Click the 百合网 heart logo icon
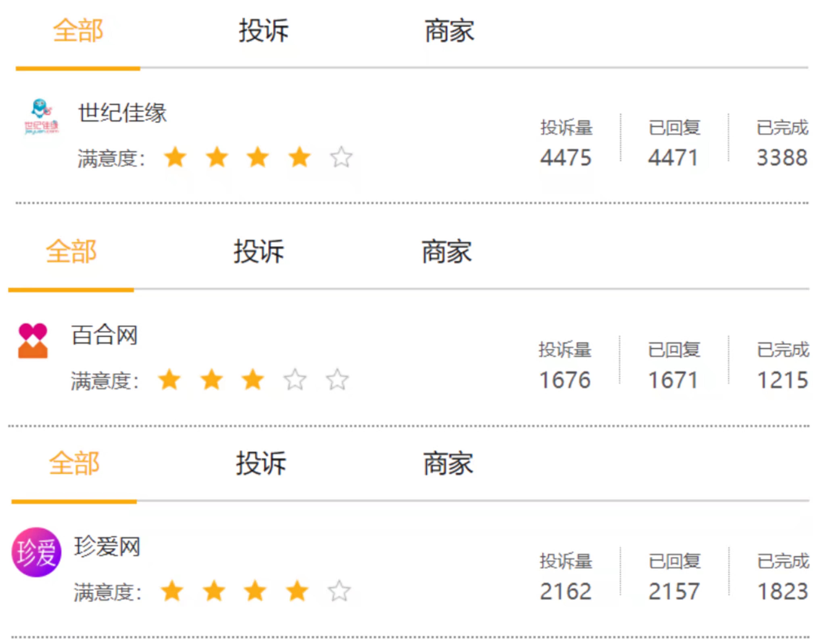The width and height of the screenshot is (813, 644). (33, 340)
